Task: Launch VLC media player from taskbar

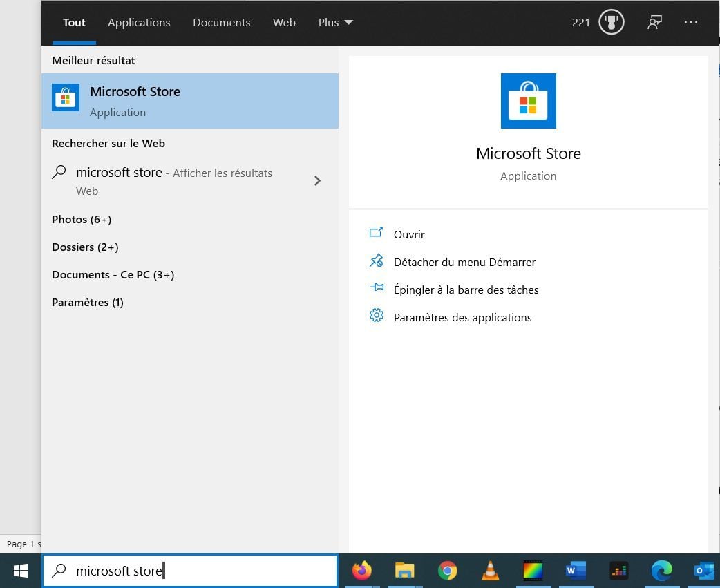Action: click(490, 571)
